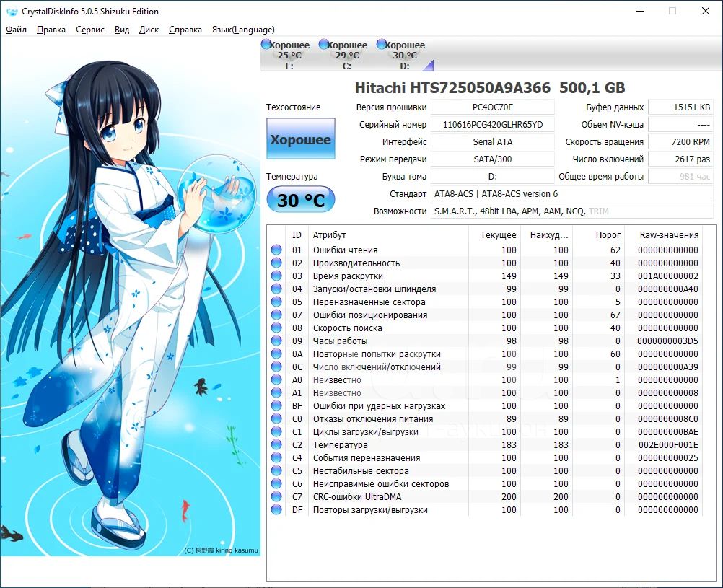Viewport: 723px width, 588px height.
Task: Click the CrystalDiskInfo app icon in title bar
Action: click(x=12, y=12)
